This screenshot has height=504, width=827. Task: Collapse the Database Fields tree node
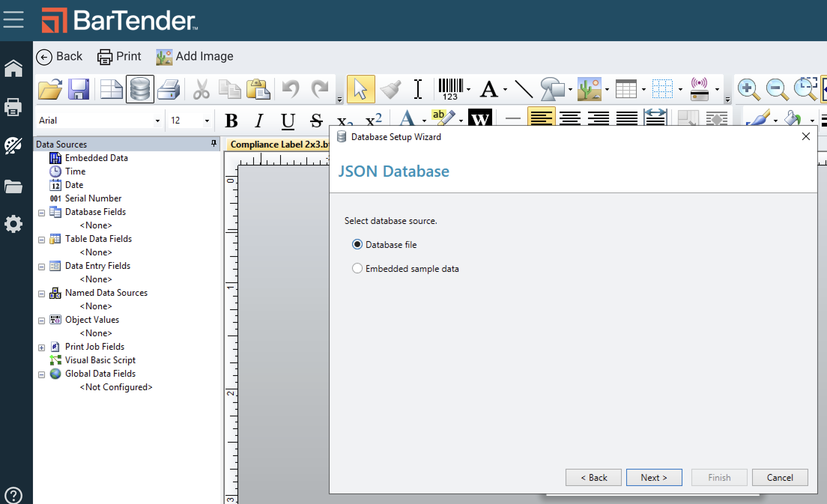pyautogui.click(x=42, y=213)
